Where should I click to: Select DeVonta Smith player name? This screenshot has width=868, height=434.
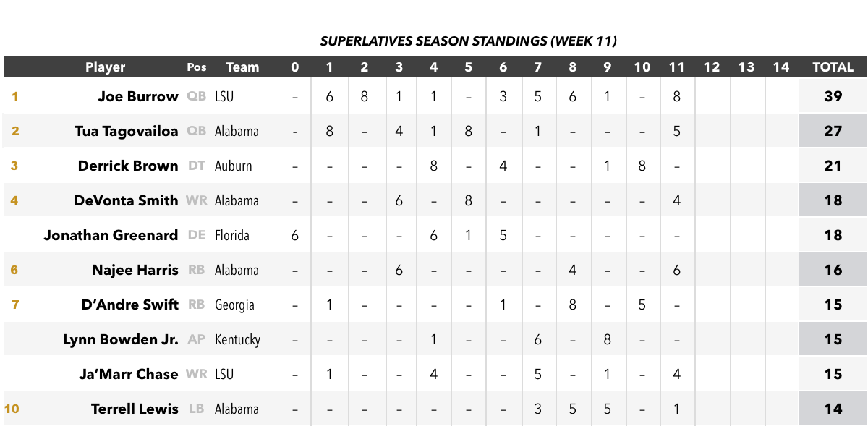pyautogui.click(x=126, y=200)
